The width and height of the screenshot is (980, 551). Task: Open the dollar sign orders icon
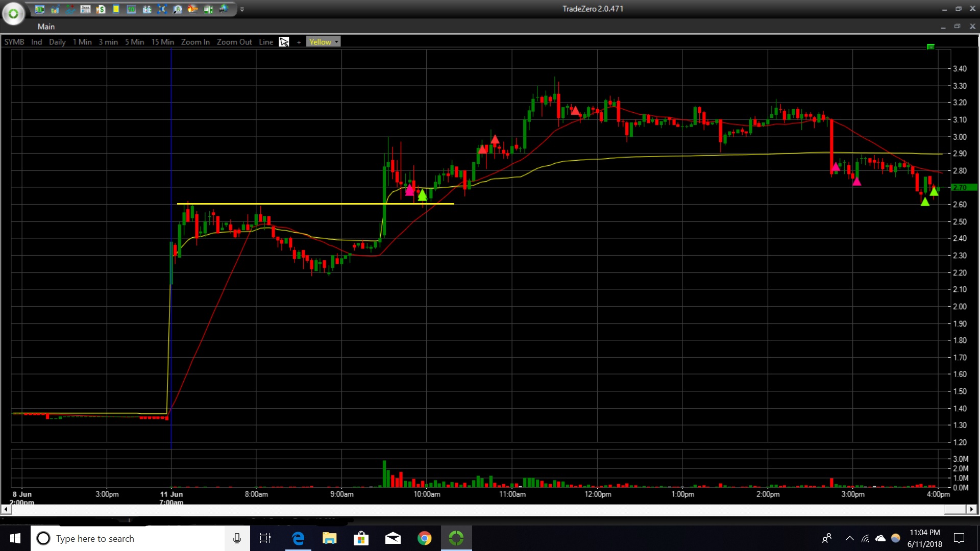coord(101,9)
